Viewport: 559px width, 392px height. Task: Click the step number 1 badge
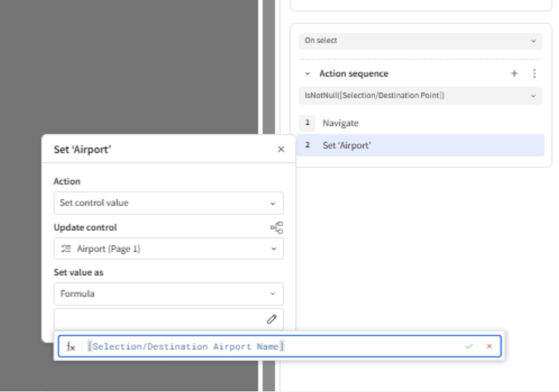click(307, 123)
